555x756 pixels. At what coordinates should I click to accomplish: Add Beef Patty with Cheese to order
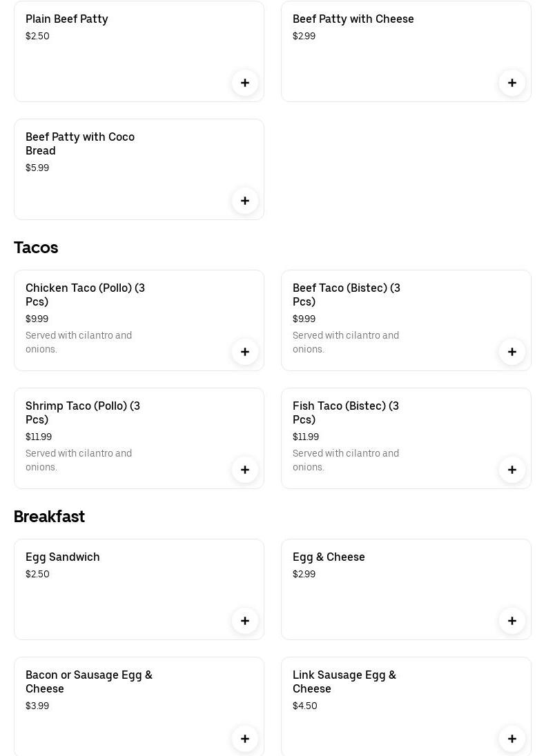point(512,83)
